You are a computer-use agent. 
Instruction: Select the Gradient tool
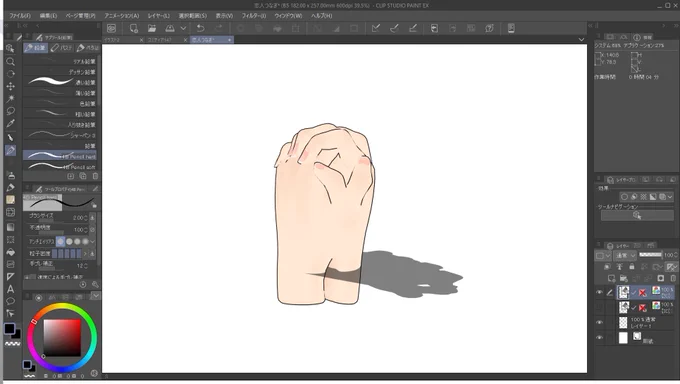tap(10, 227)
